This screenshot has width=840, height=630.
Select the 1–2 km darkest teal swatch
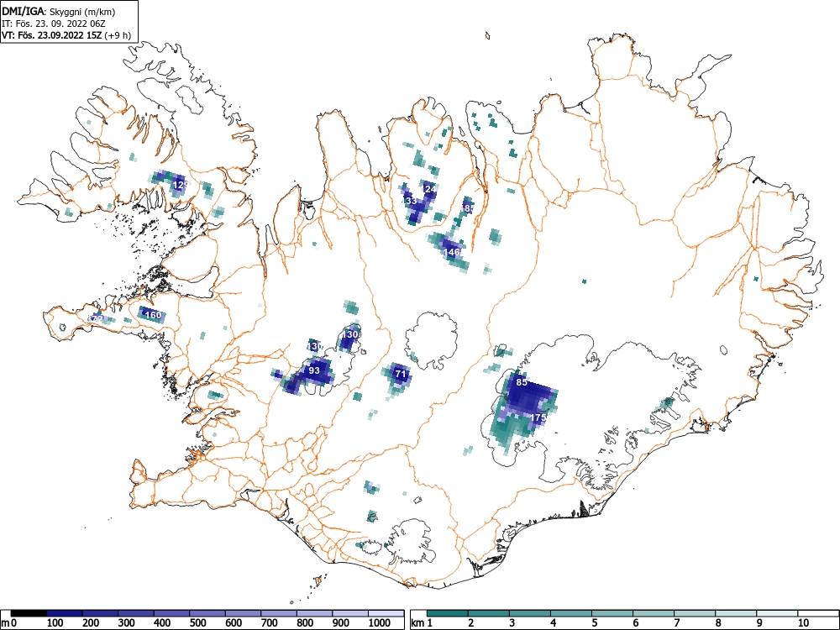pos(448,613)
